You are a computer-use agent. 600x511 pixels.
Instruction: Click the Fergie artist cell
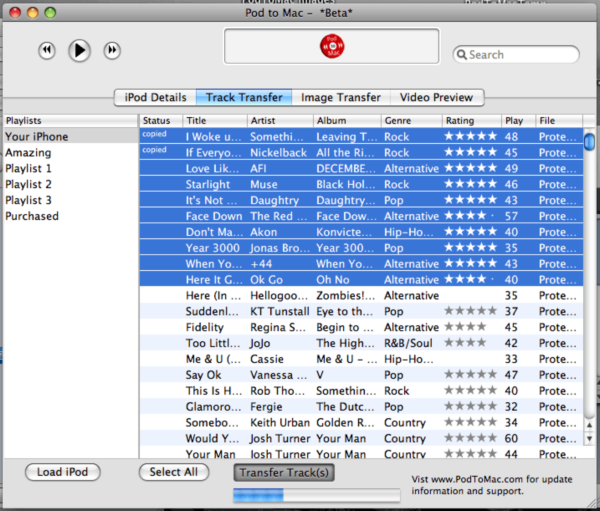[266, 407]
